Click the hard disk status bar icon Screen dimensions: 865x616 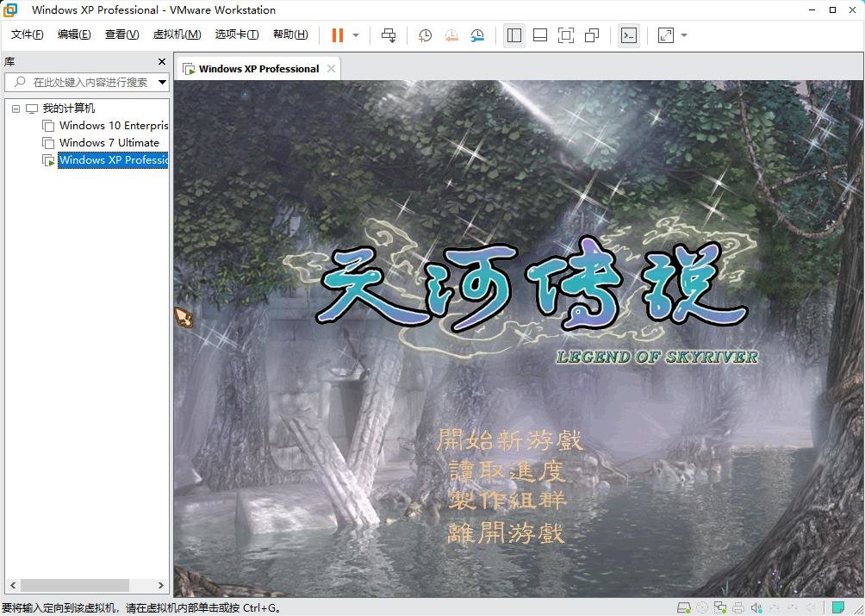[683, 607]
